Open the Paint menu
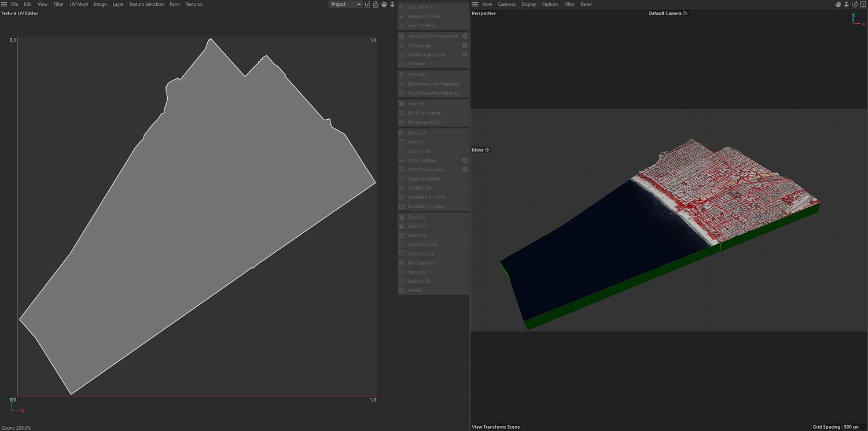Screen dimensions: 868x431 click(x=175, y=4)
